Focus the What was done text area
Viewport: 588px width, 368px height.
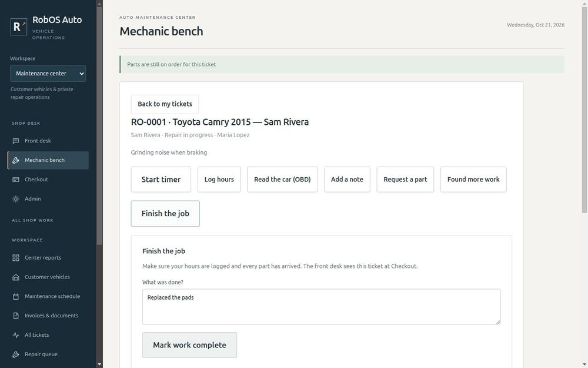pos(322,307)
